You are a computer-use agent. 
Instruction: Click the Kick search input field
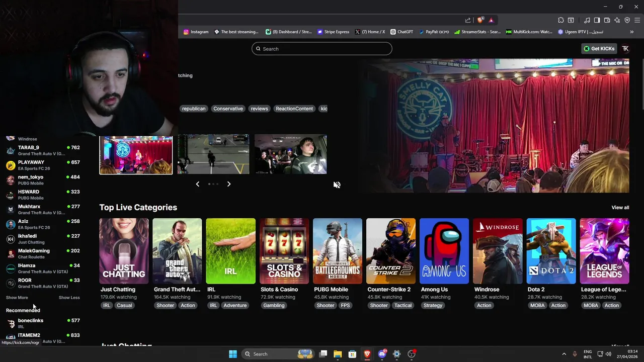pos(322,49)
